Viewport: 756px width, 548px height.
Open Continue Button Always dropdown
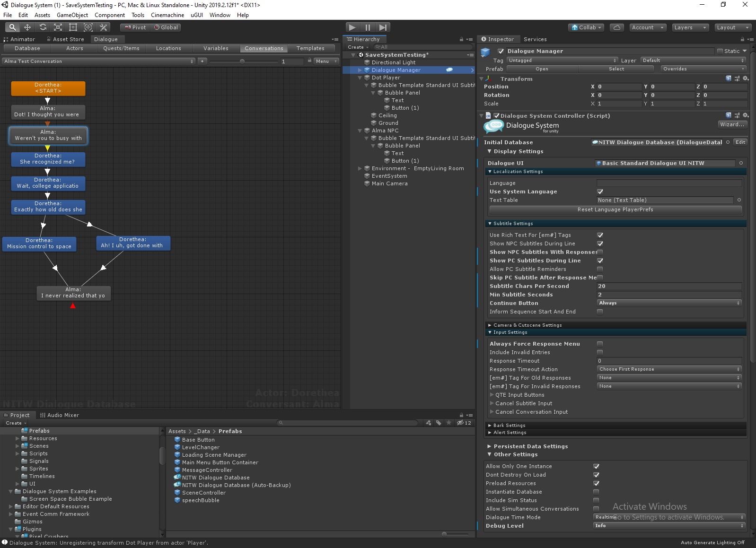[669, 303]
